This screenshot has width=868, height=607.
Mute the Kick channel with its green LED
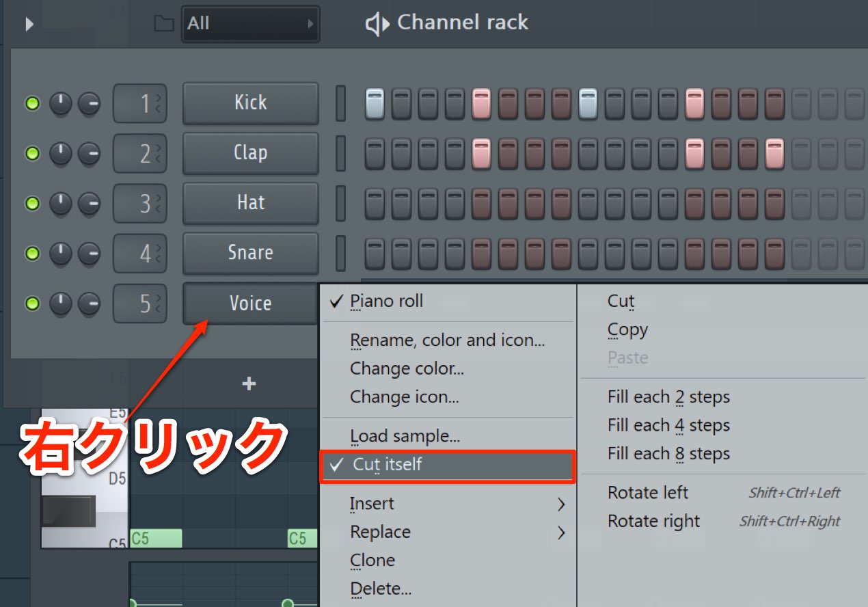point(32,104)
